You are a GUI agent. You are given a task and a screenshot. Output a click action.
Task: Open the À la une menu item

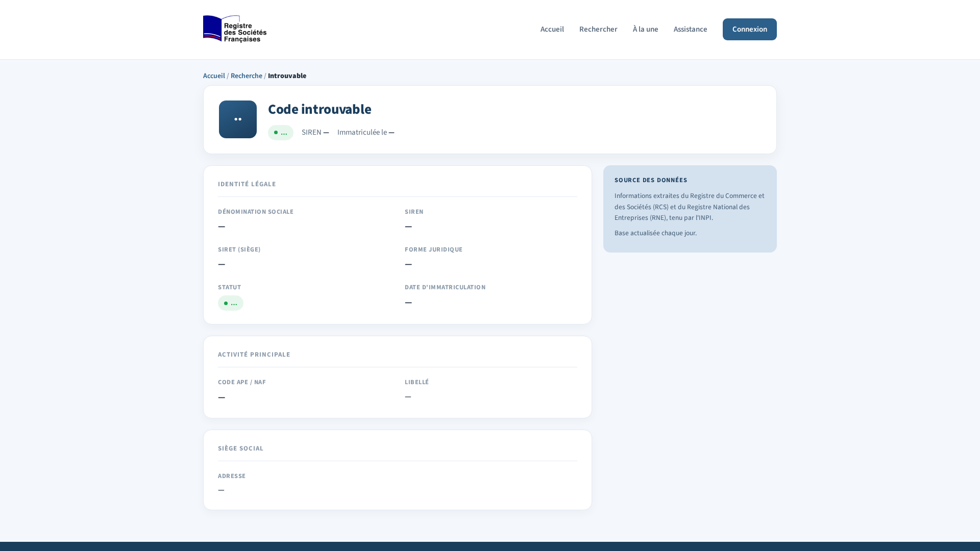646,29
